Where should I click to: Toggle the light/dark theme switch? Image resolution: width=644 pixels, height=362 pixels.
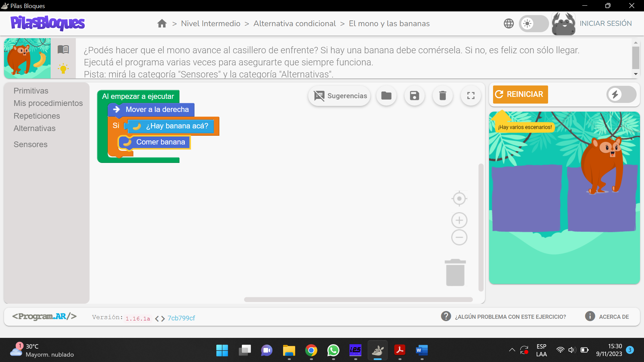(x=533, y=23)
